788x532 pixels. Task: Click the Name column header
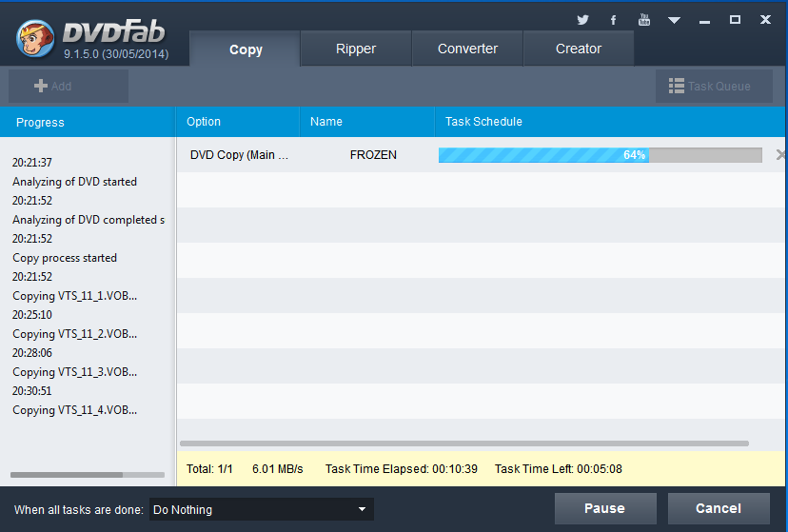pos(366,122)
